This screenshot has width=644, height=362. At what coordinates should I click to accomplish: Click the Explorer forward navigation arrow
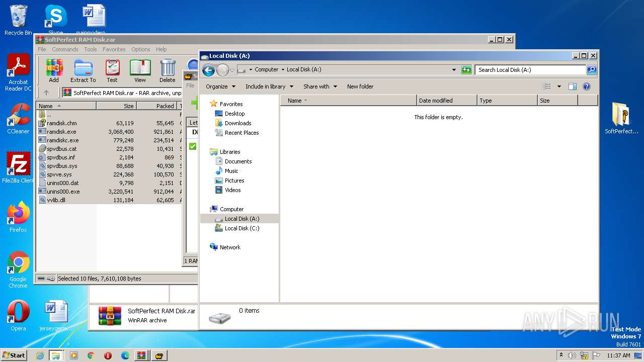222,70
